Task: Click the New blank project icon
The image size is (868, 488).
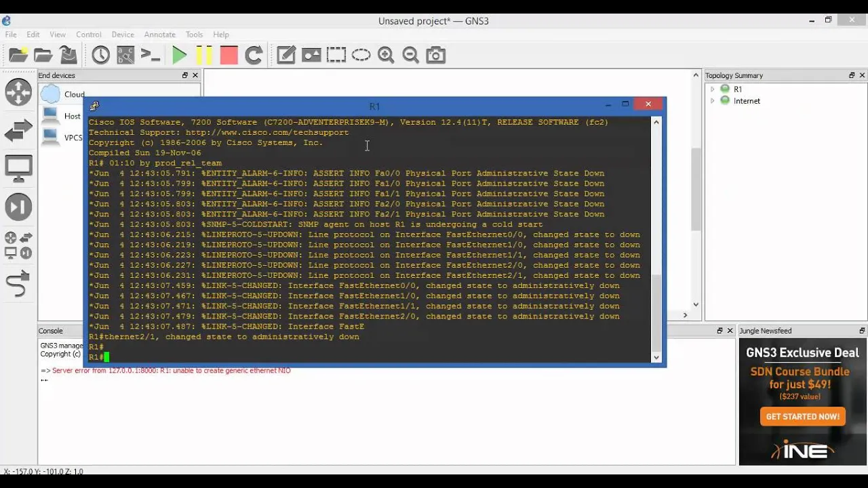Action: click(x=18, y=55)
